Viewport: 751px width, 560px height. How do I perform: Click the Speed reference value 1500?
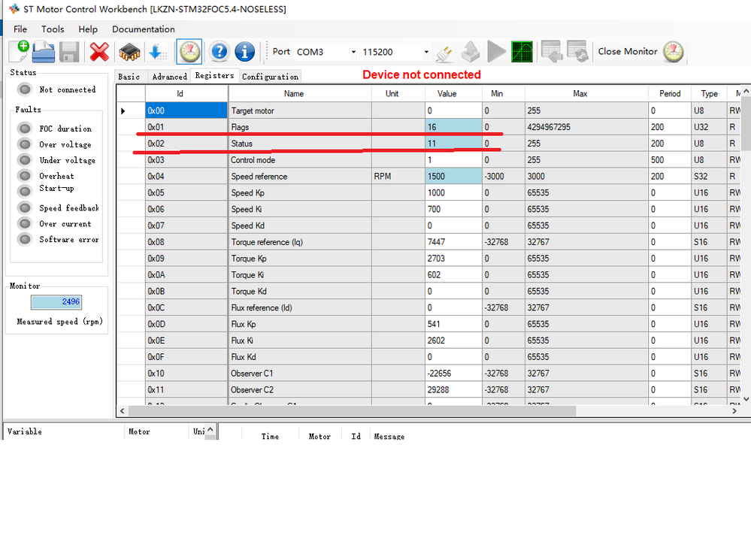click(453, 177)
